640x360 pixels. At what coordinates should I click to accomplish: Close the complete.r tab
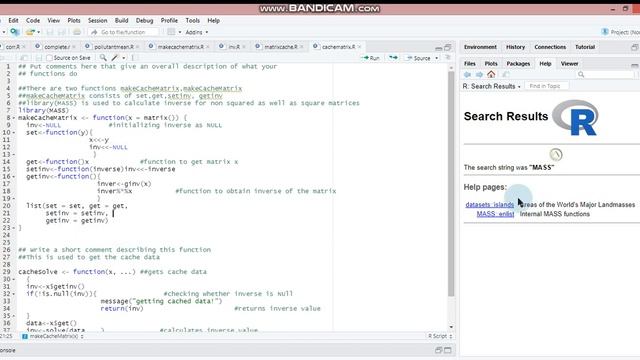(73, 47)
